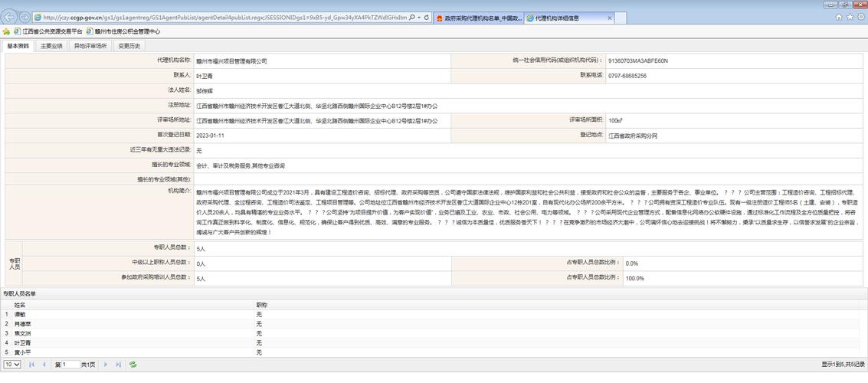Go back with the browser back arrow

click(10, 17)
